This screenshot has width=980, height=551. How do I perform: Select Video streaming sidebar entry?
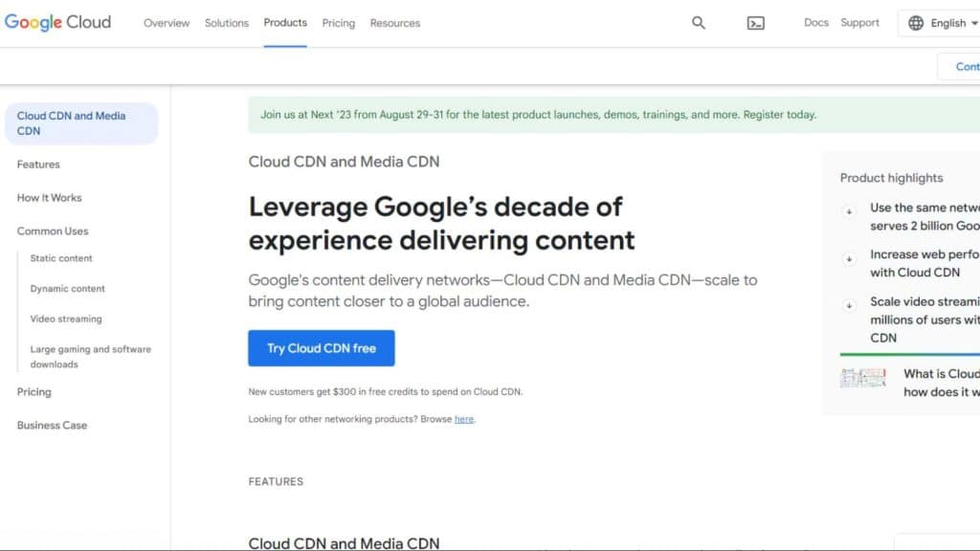coord(66,319)
